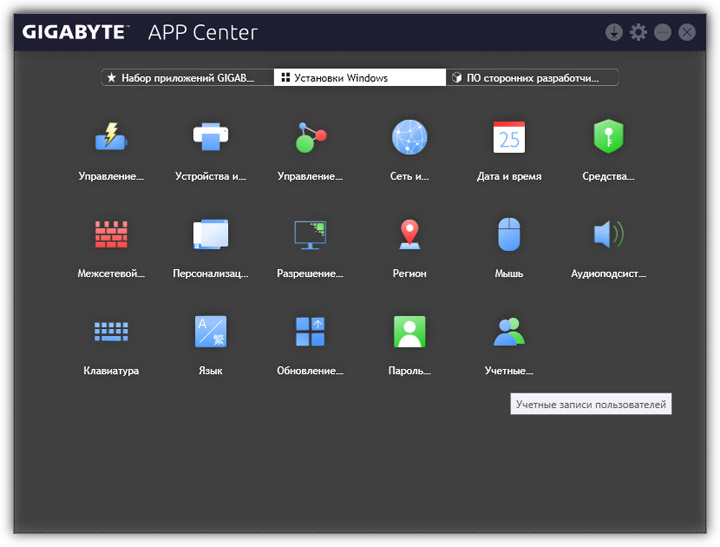Open the Password settings icon
720x547 pixels.
coord(409,331)
